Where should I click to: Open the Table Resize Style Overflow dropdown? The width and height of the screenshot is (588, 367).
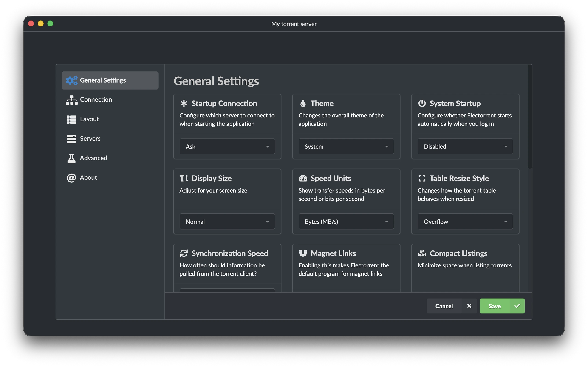pyautogui.click(x=465, y=221)
